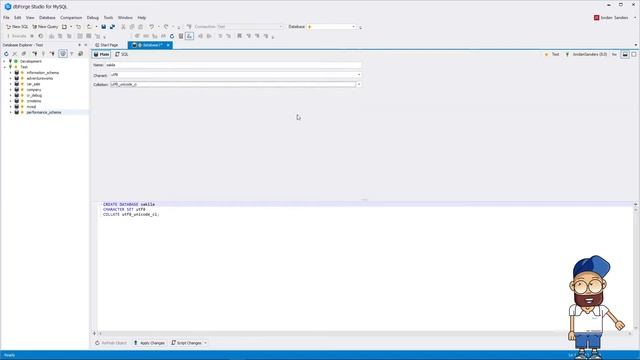Expand the car_sale database node
Screen dimensions: 640x360
coord(11,84)
